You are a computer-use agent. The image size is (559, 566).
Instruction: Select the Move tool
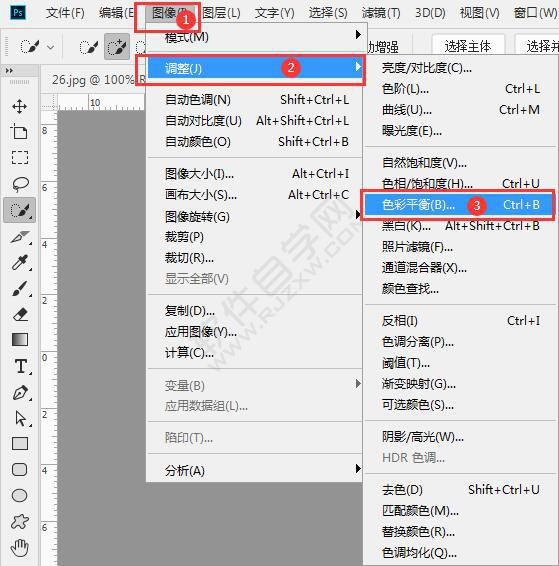19,106
